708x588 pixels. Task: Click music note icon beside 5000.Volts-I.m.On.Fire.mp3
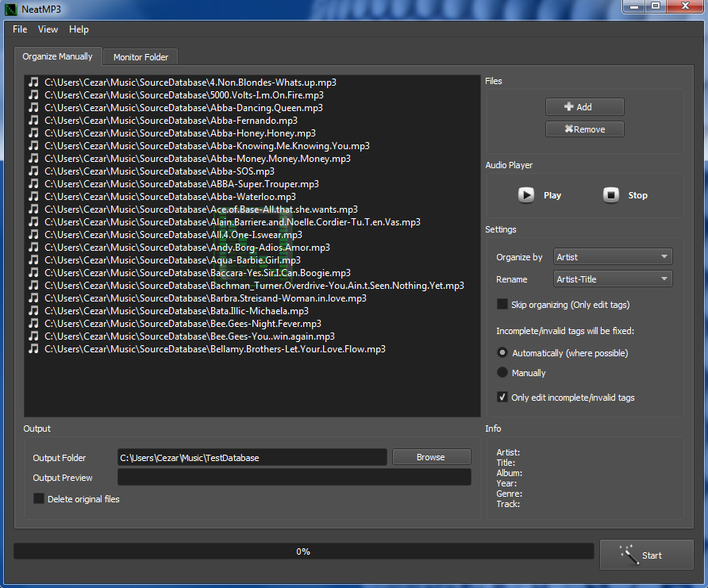[x=33, y=94]
